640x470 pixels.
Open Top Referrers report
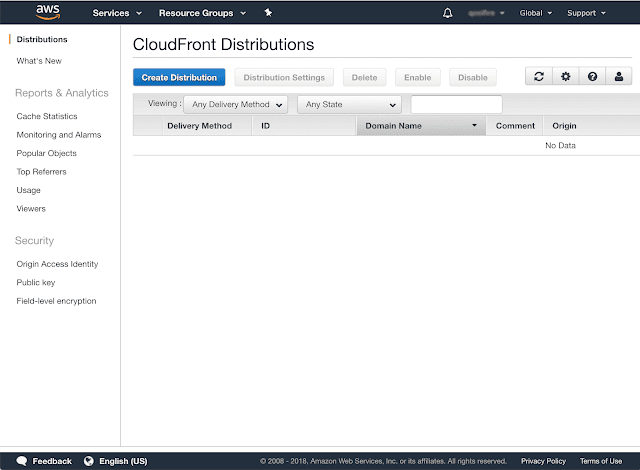pos(41,172)
